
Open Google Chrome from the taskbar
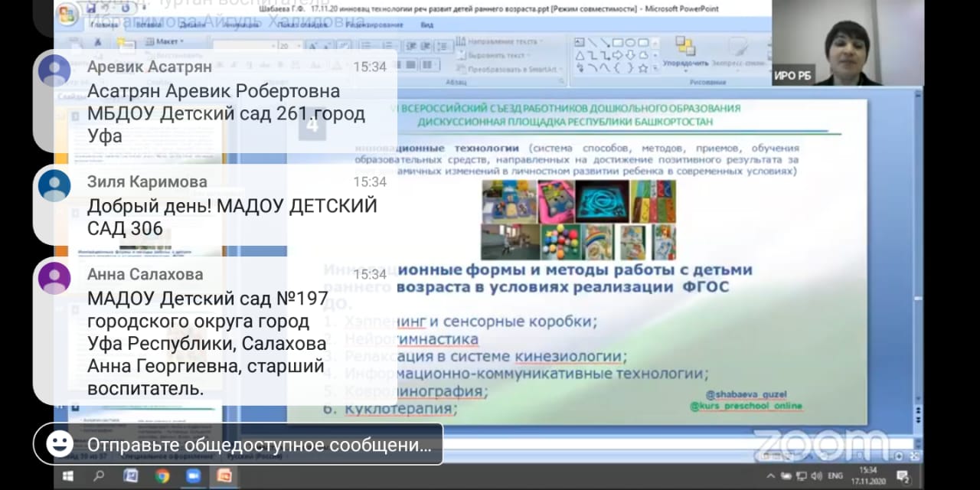tap(162, 475)
